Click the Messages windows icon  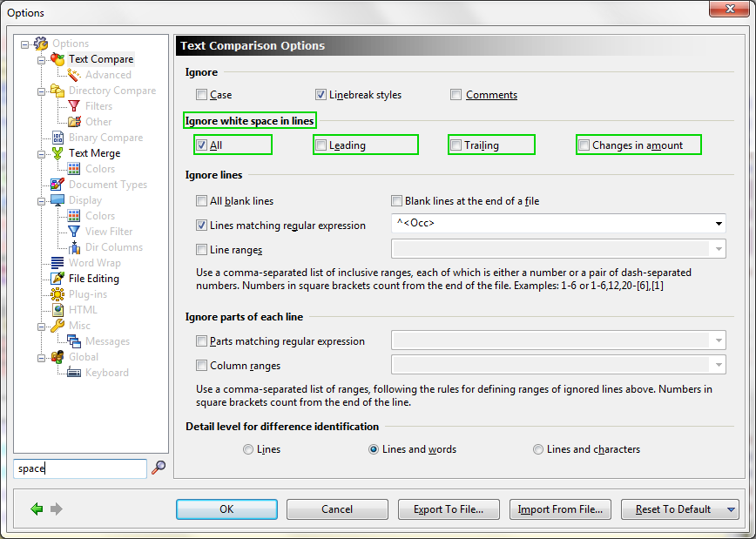(x=74, y=341)
